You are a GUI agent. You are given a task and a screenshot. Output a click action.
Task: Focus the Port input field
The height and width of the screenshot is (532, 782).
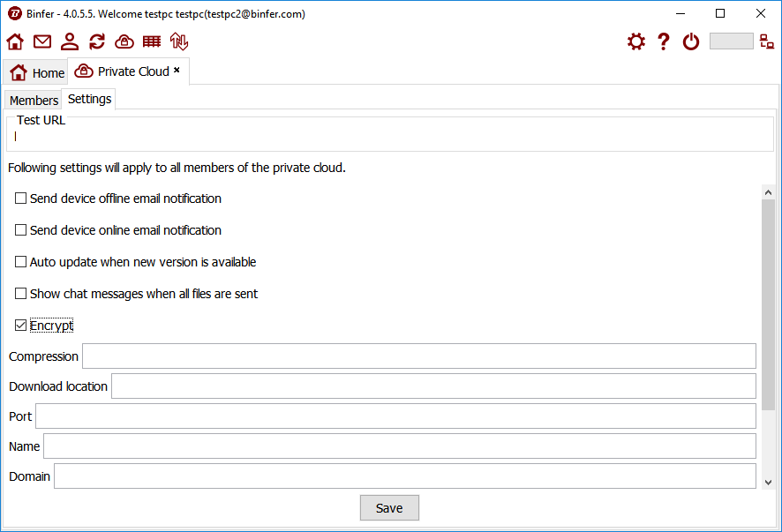pyautogui.click(x=395, y=416)
